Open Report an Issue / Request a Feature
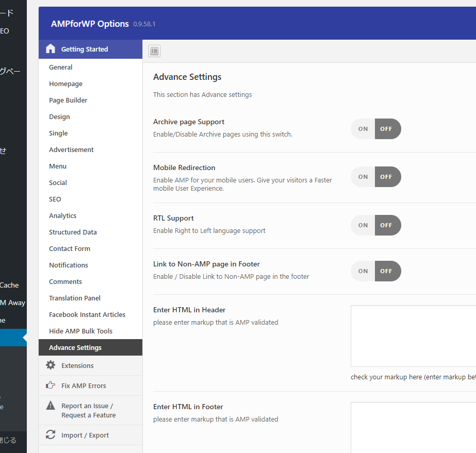The image size is (476, 453). coord(90,410)
